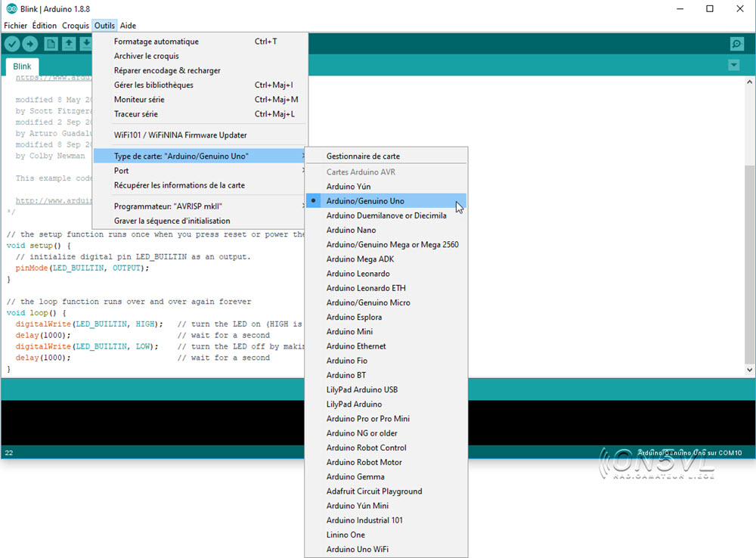
Task: Open Gérer les bibliothèques
Action: point(200,85)
